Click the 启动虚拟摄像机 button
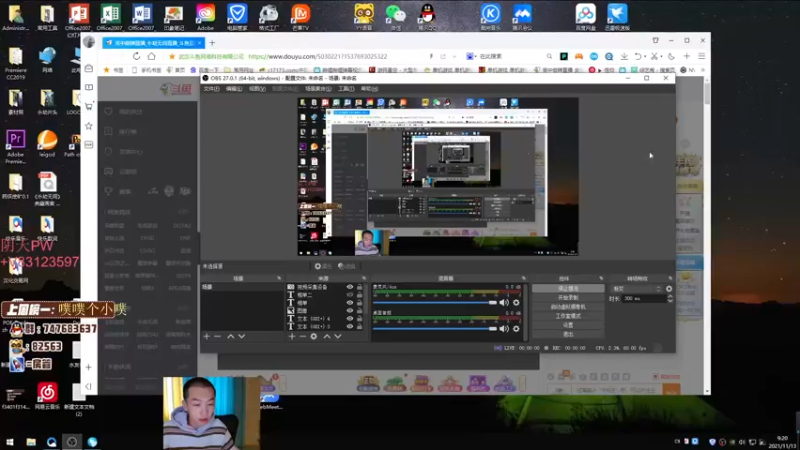The image size is (800, 450). coord(568,307)
